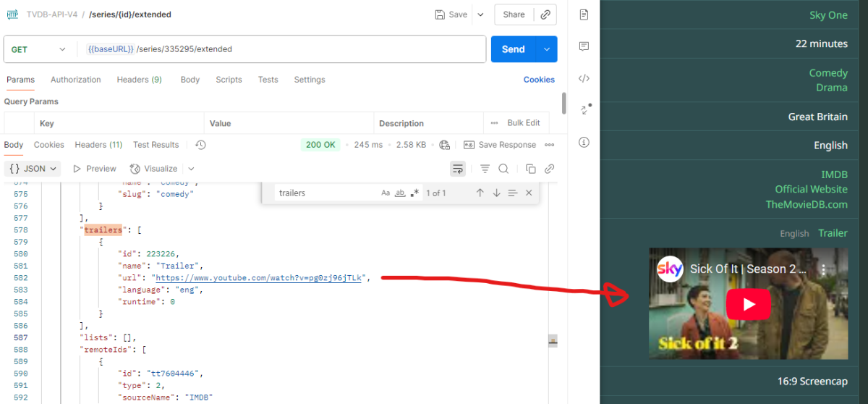The width and height of the screenshot is (868, 404).
Task: Click TVDB-API-V4 breadcrumb
Action: click(51, 14)
